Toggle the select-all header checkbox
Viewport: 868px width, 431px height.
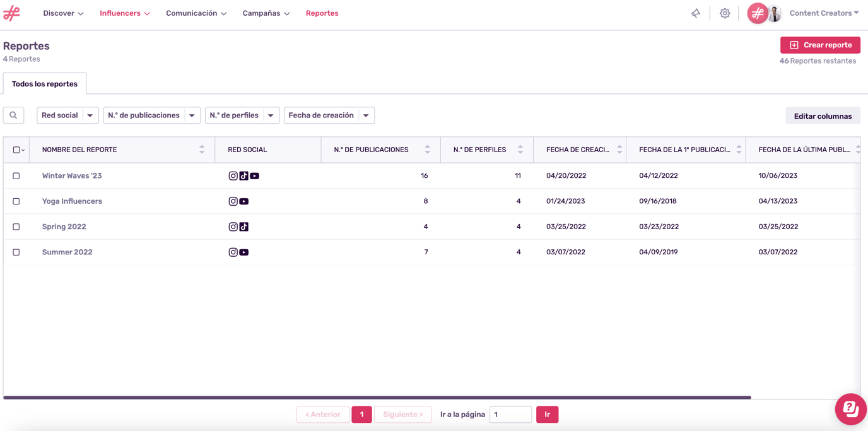coord(16,150)
